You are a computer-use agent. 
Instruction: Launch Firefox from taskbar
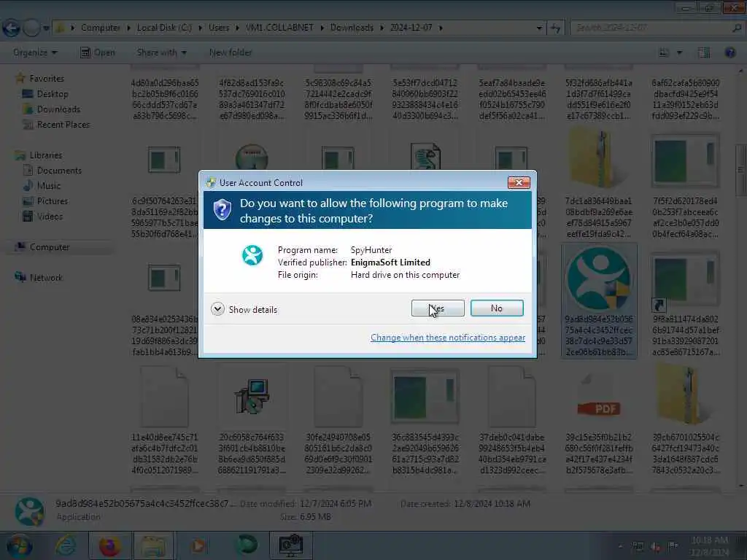(109, 545)
